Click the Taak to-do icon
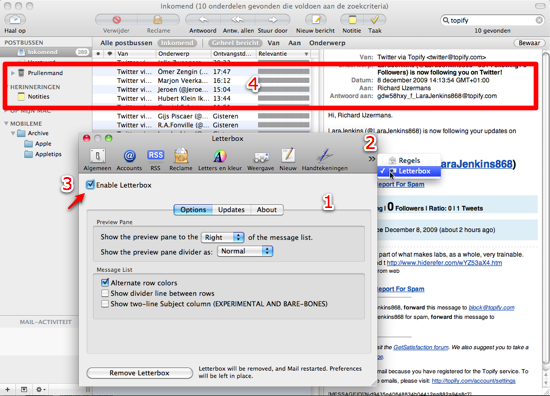This screenshot has height=396, width=550. (375, 20)
